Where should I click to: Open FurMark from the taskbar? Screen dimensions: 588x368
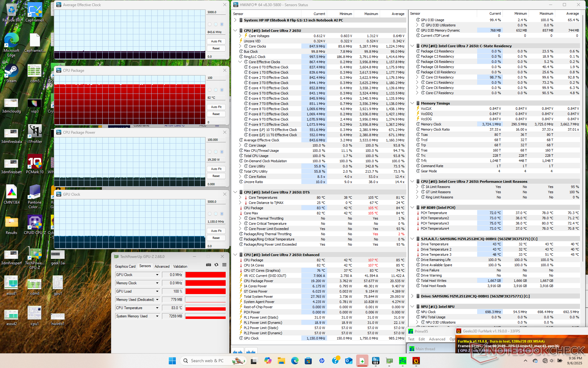[416, 361]
